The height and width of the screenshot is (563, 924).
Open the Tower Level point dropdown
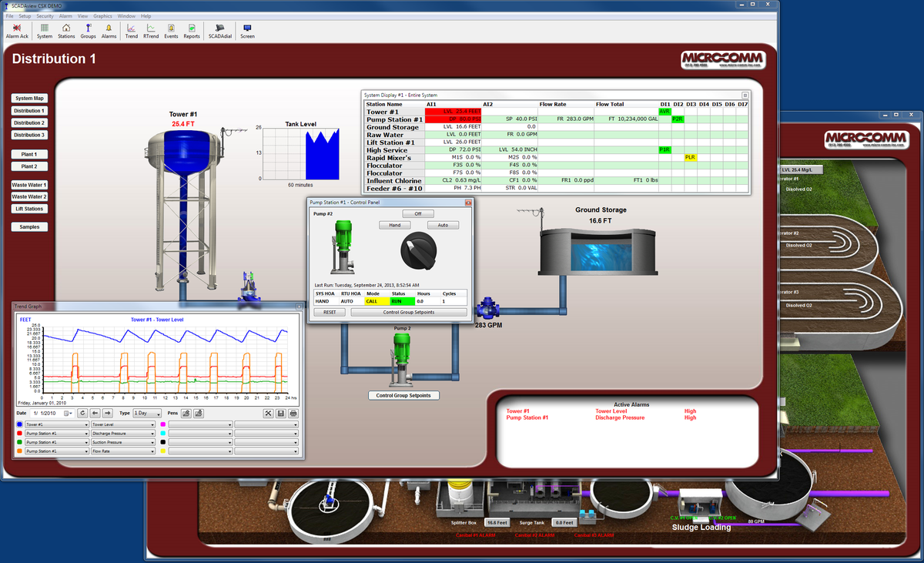tap(123, 424)
